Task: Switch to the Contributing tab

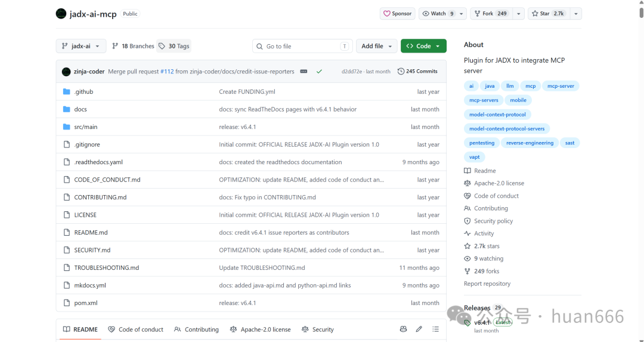Action: (x=196, y=329)
